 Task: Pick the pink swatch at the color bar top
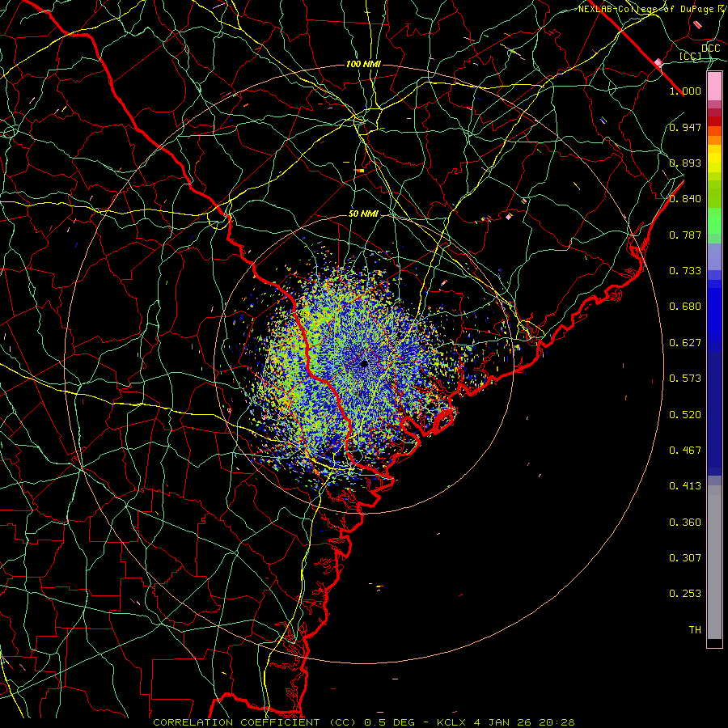click(x=714, y=87)
